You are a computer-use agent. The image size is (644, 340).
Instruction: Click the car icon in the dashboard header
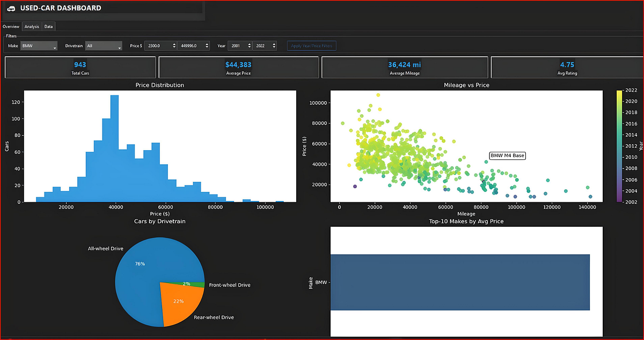(12, 8)
